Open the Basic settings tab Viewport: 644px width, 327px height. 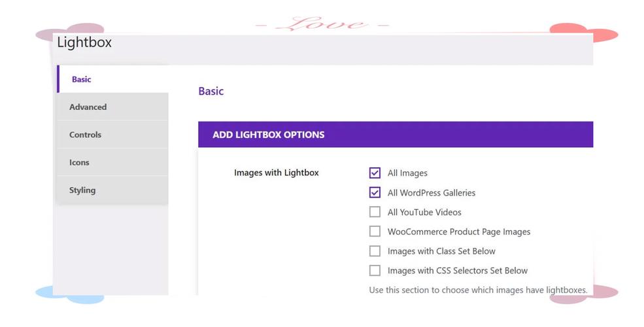click(x=82, y=79)
